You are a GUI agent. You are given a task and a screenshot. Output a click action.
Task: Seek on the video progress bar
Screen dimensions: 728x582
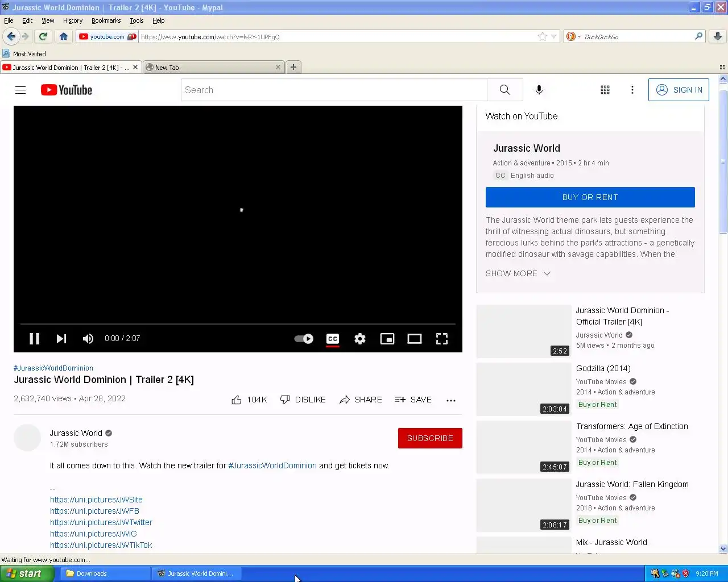[238, 324]
